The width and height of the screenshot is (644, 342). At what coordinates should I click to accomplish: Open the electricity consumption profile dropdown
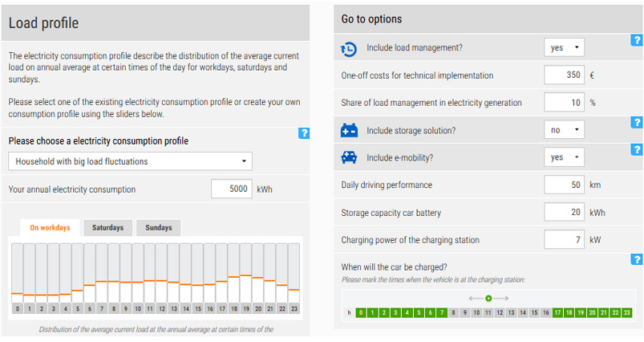130,161
